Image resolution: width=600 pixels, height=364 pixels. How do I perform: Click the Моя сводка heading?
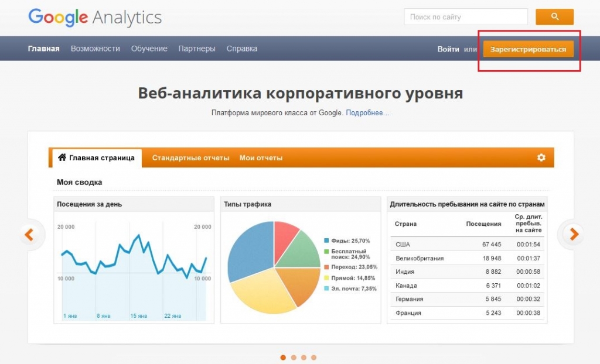click(x=80, y=183)
